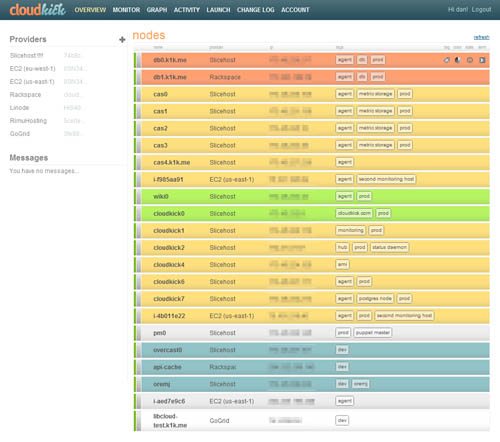Click the postgres node tag on cloudkick7 row
Viewport: 500px width, 442px height.
tap(375, 298)
